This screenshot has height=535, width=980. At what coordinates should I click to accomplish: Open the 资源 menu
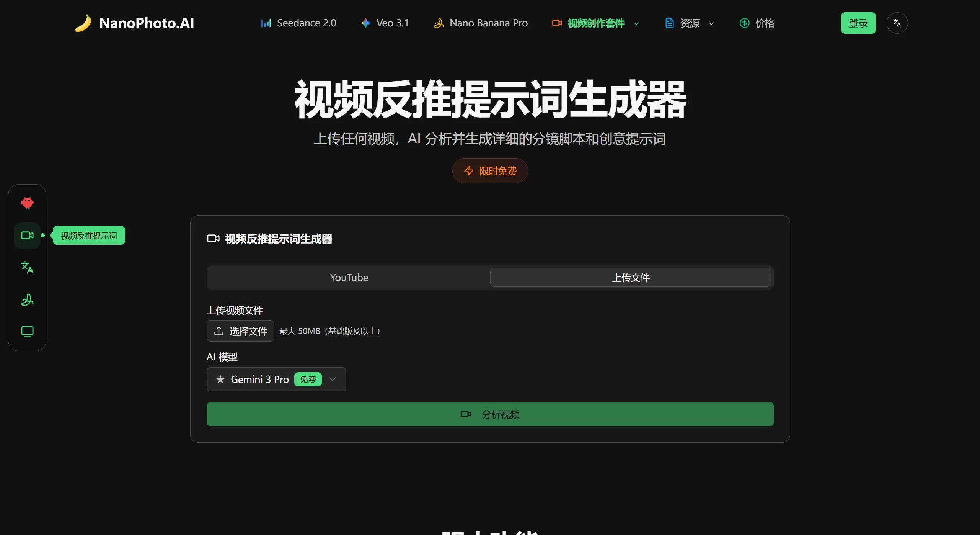[x=689, y=23]
